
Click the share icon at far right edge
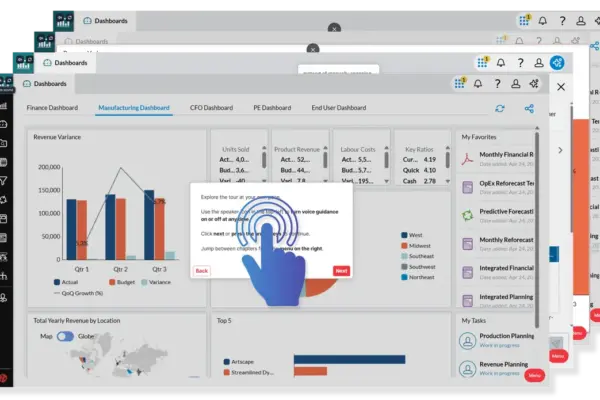pos(595,46)
